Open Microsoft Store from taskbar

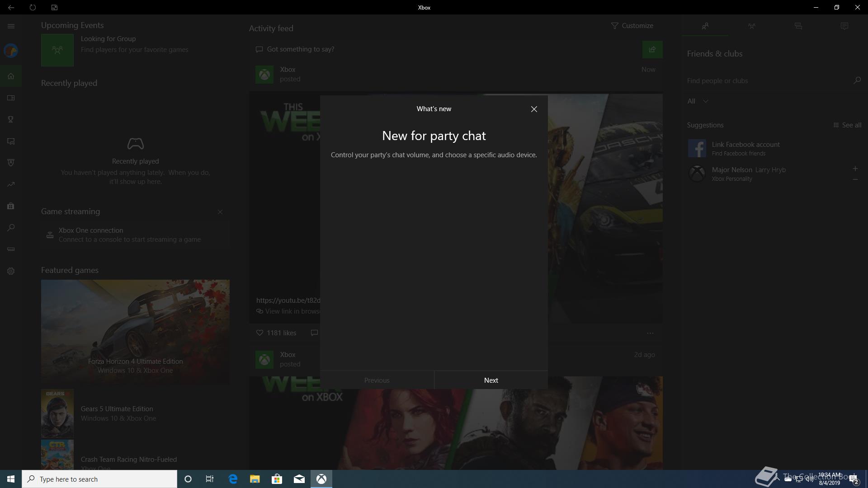point(277,479)
